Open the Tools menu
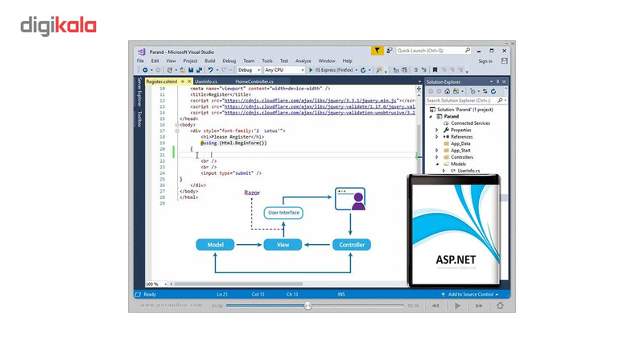 click(267, 61)
